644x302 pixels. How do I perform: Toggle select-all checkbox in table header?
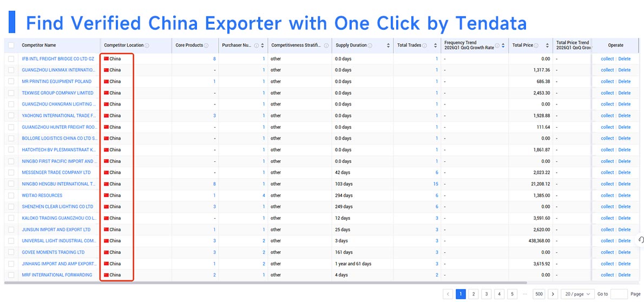(x=11, y=45)
